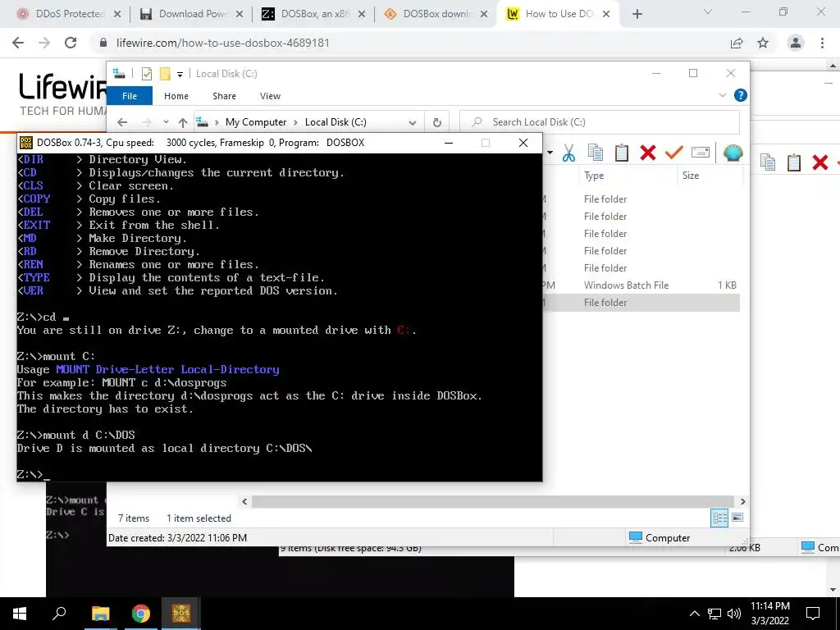The image size is (840, 630).
Task: Click Paste icon in background window toolbar
Action: (x=793, y=162)
